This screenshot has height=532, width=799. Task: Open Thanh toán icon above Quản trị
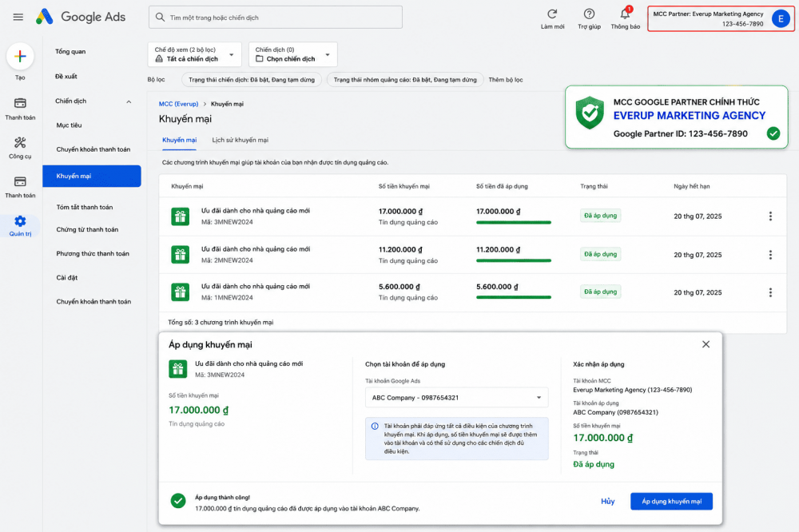20,181
